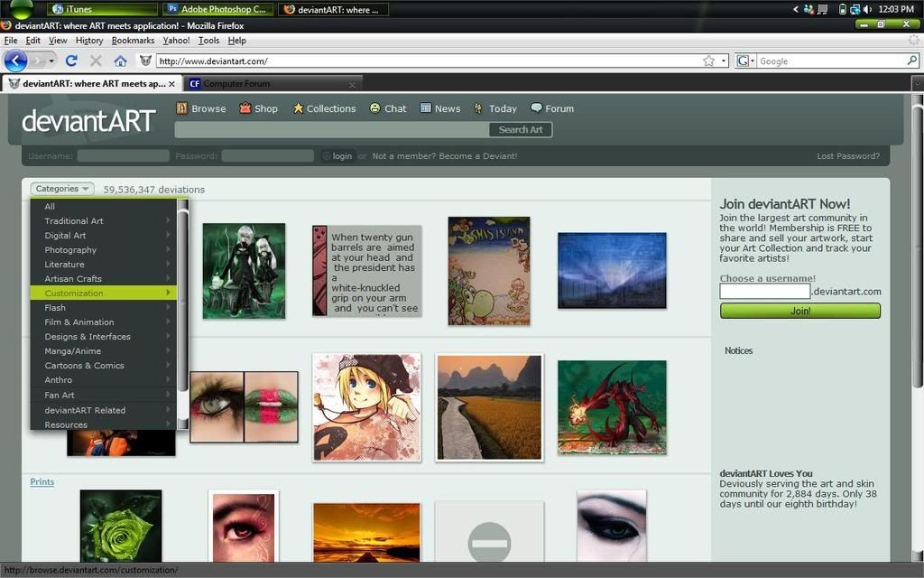Switch to Adobe Photoshop in the taskbar
This screenshot has width=924, height=578.
point(217,9)
